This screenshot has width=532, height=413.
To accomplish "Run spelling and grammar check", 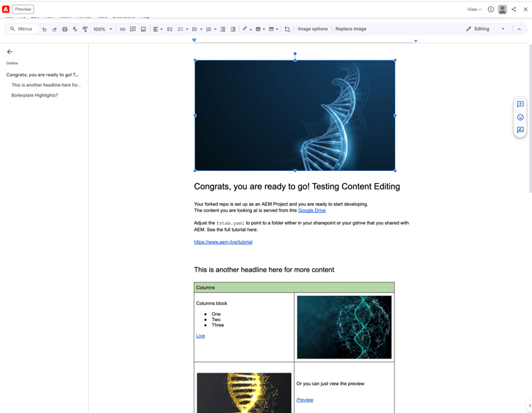I will [75, 29].
